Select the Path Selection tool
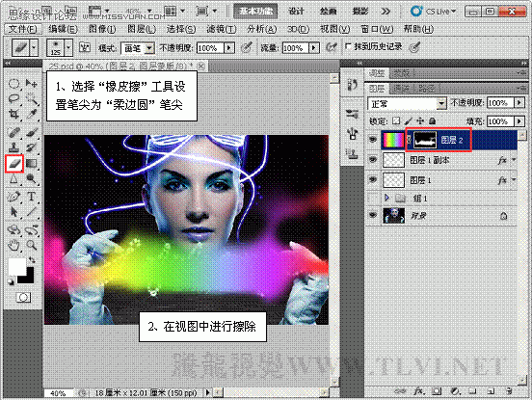This screenshot has height=400, width=532. (x=13, y=212)
